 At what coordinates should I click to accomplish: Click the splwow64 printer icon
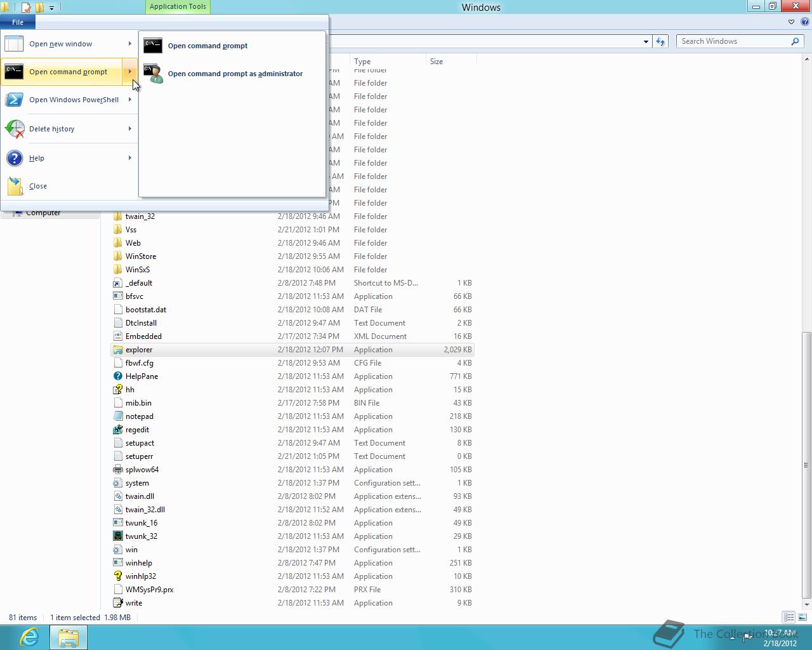(117, 470)
